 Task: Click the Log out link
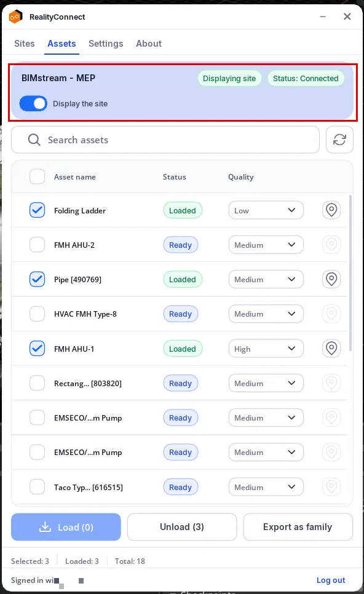(331, 580)
